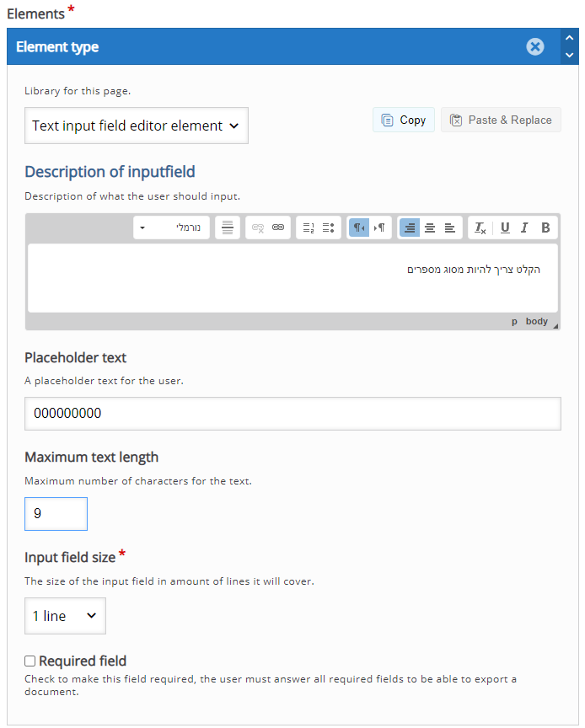Screen dimensions: 585x728
Task: Open the paragraph format dropdown
Action: coord(171,227)
